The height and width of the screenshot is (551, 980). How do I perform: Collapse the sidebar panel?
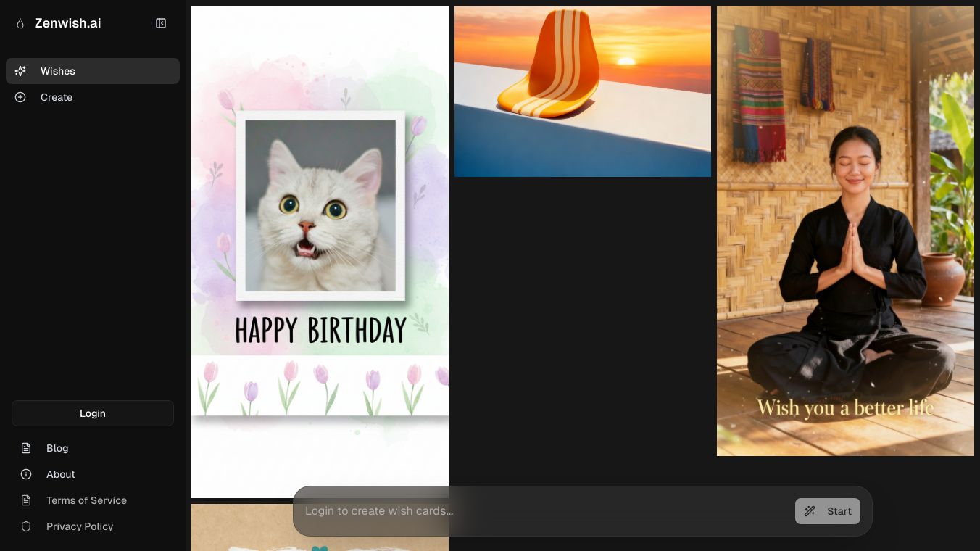click(x=161, y=23)
